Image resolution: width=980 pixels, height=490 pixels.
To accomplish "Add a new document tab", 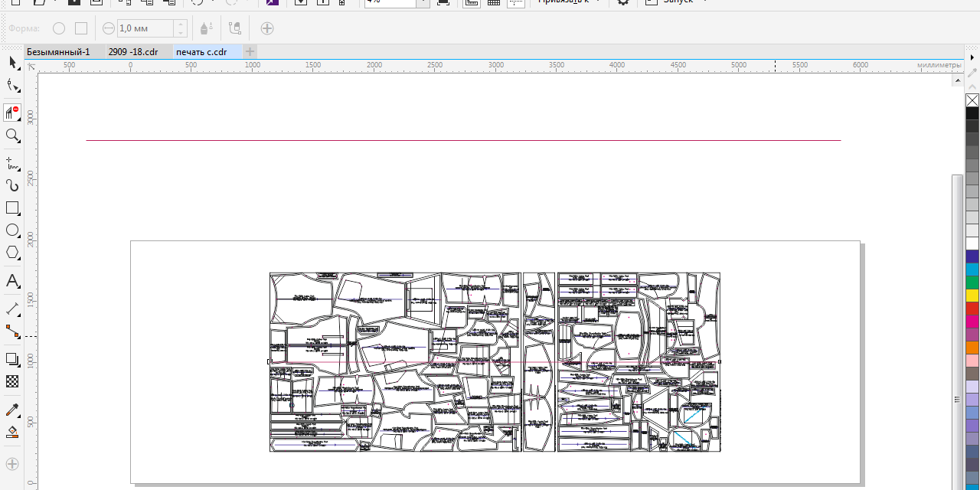I will tap(250, 52).
